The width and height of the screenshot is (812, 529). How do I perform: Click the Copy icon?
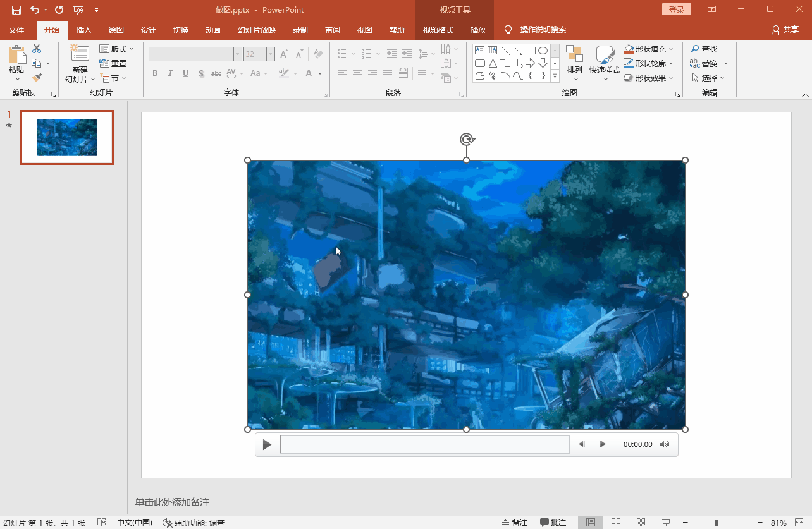37,63
